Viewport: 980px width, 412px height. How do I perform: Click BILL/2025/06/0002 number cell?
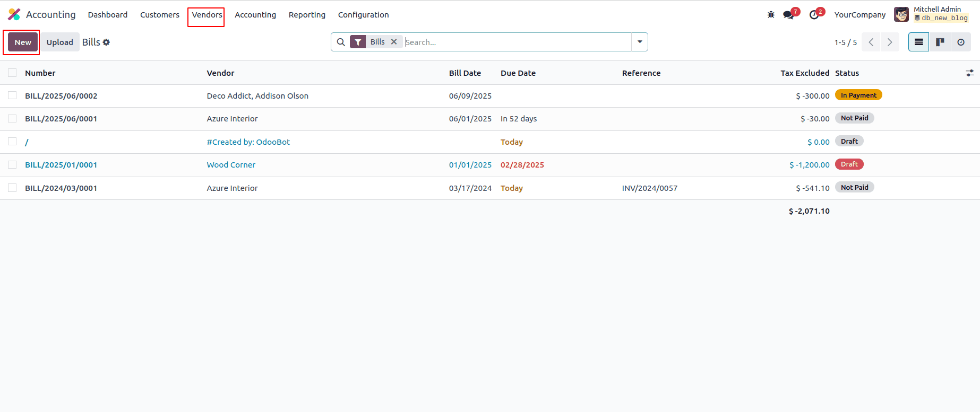click(61, 96)
